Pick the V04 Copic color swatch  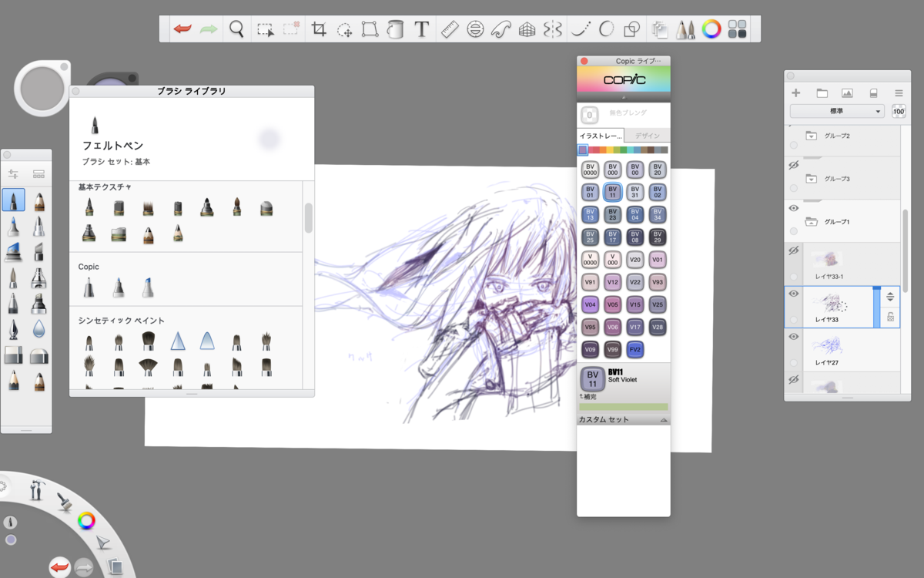590,304
